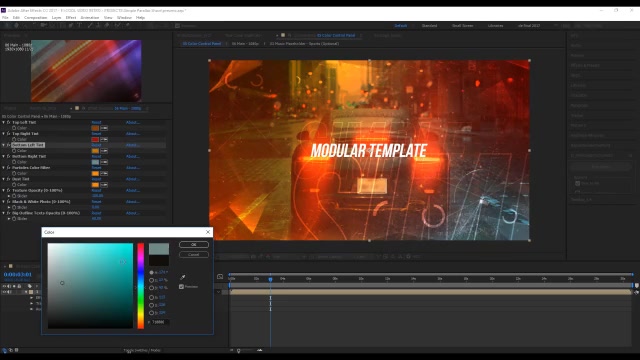
Task: Select the Selection tool in the toolbar
Action: click(7, 26)
